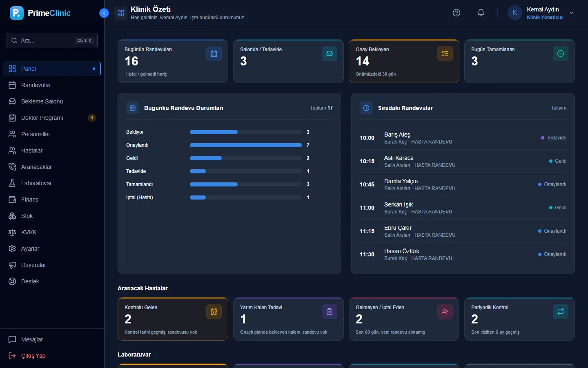Screen dimensions: 588x368
Task: Click the Periyodik Kontrol repeat icon
Action: (x=561, y=312)
